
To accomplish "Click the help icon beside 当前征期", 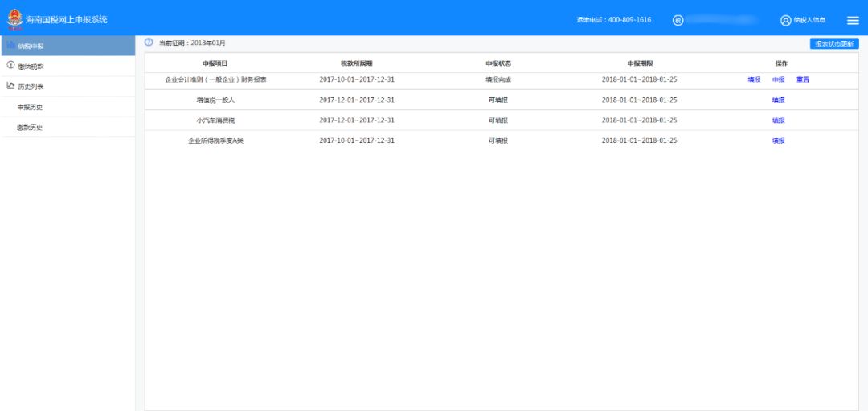I will click(x=149, y=43).
